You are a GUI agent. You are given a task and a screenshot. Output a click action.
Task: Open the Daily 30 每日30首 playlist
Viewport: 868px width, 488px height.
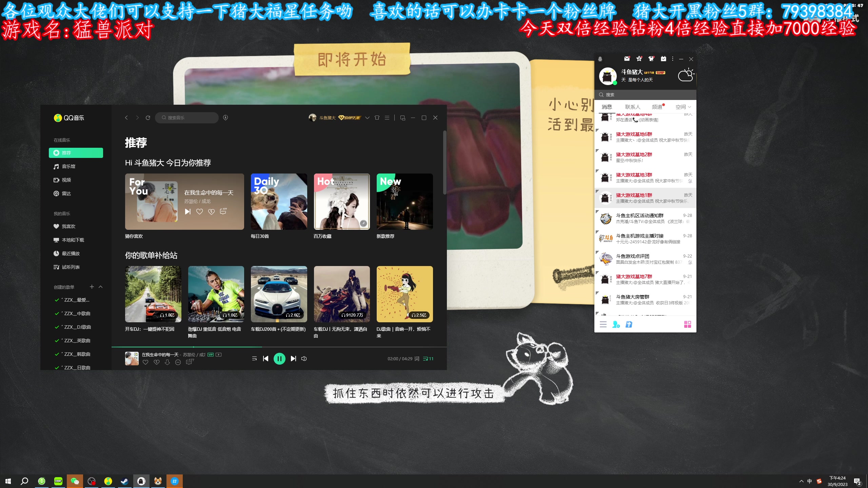tap(279, 202)
